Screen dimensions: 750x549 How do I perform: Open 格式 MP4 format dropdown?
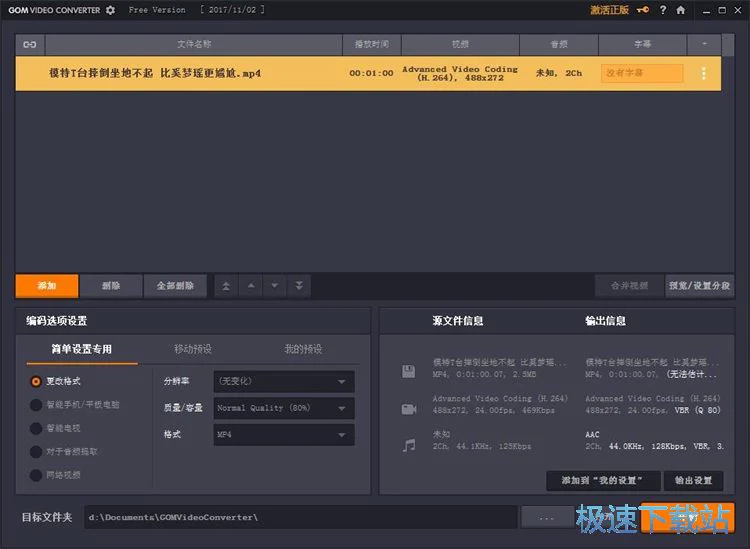point(284,435)
